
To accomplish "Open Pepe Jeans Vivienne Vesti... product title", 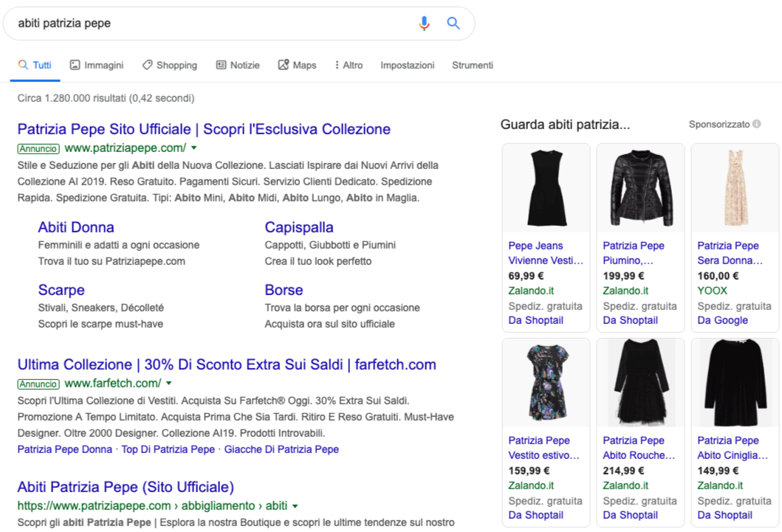I will coord(546,253).
